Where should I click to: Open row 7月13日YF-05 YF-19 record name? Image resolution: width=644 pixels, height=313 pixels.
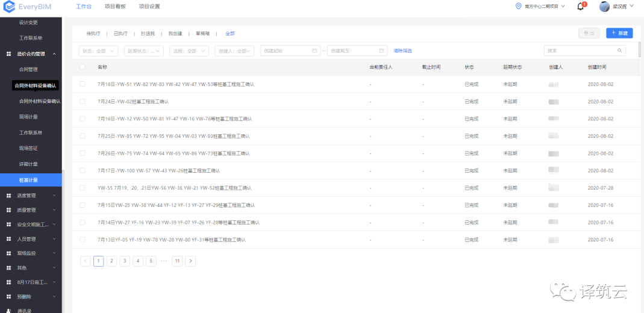click(172, 240)
